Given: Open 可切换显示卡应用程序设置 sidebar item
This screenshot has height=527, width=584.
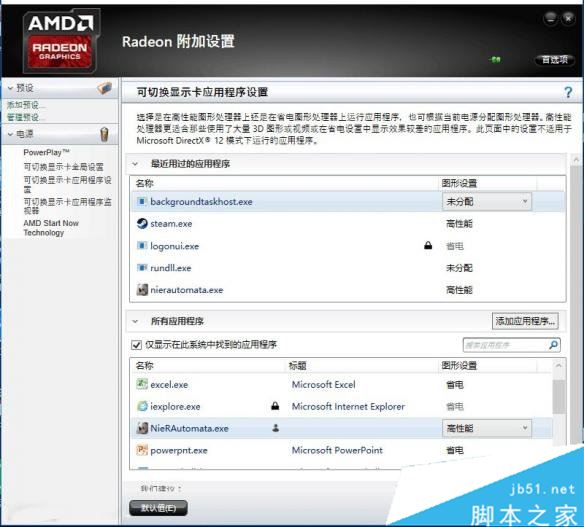Looking at the screenshot, I should (x=67, y=184).
